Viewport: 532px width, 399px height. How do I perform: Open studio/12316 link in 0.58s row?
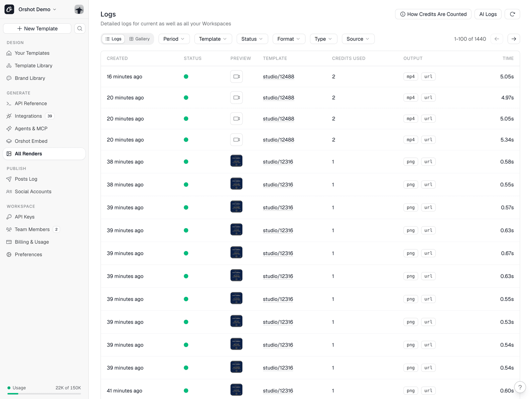[278, 162]
